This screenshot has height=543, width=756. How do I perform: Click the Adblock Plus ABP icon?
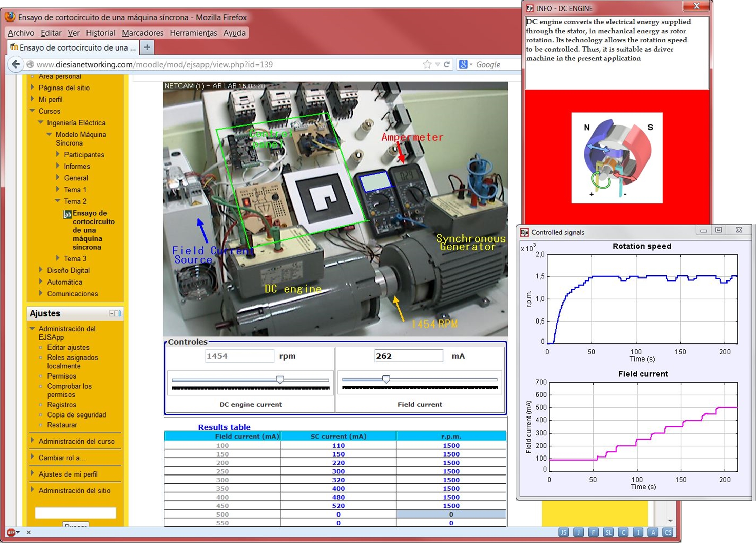click(x=11, y=532)
